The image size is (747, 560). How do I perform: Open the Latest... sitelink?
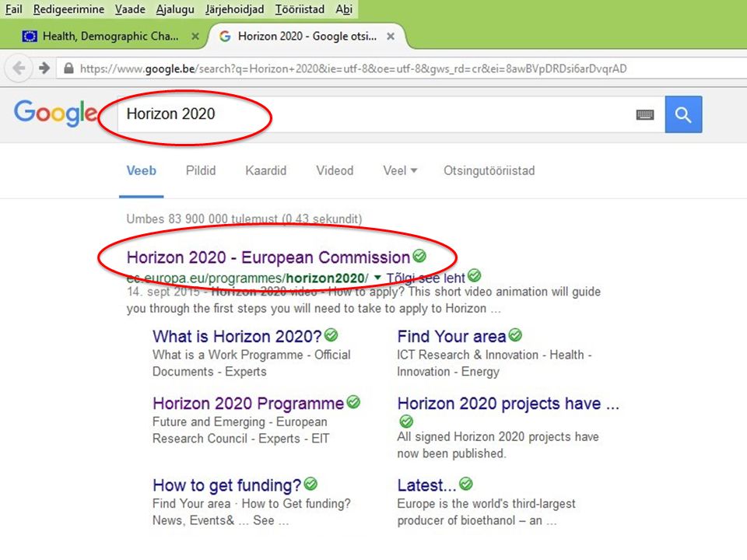[427, 485]
